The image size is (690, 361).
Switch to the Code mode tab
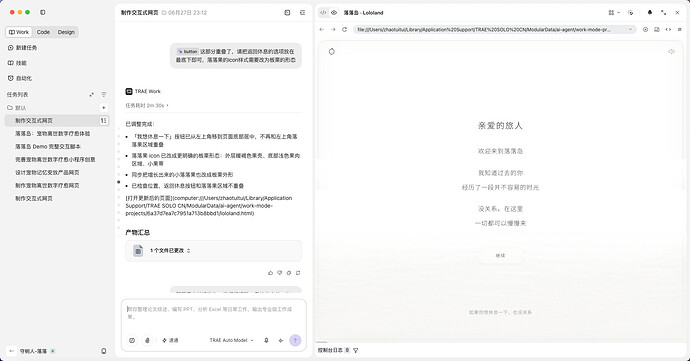coord(43,32)
